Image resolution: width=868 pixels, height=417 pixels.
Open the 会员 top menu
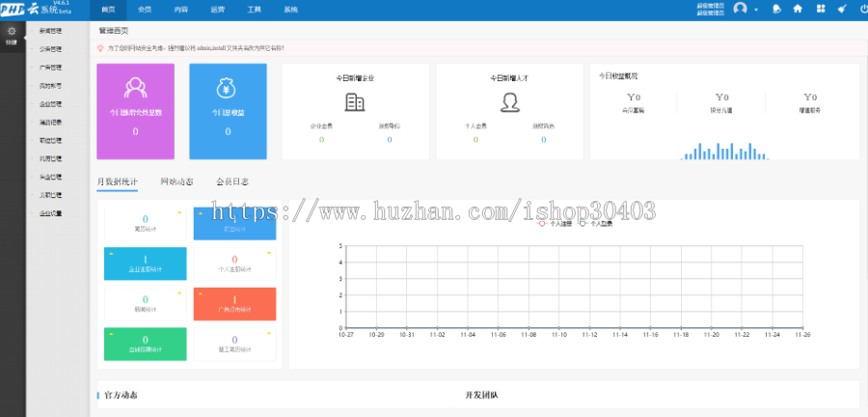pyautogui.click(x=145, y=10)
